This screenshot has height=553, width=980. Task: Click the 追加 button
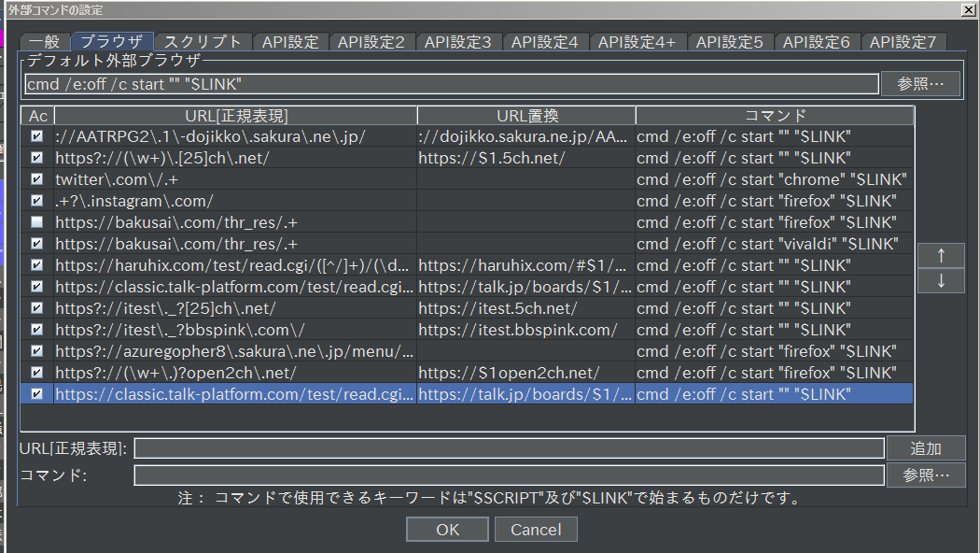click(x=926, y=448)
